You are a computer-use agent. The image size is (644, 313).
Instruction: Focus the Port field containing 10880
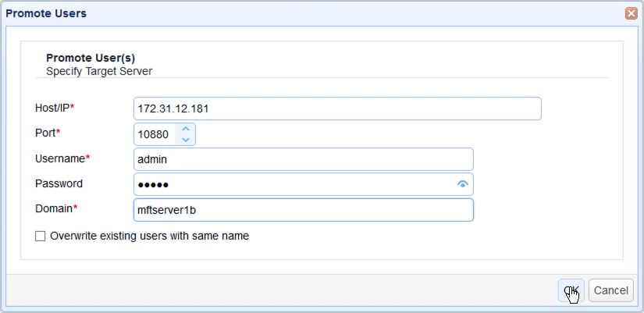[x=155, y=134]
